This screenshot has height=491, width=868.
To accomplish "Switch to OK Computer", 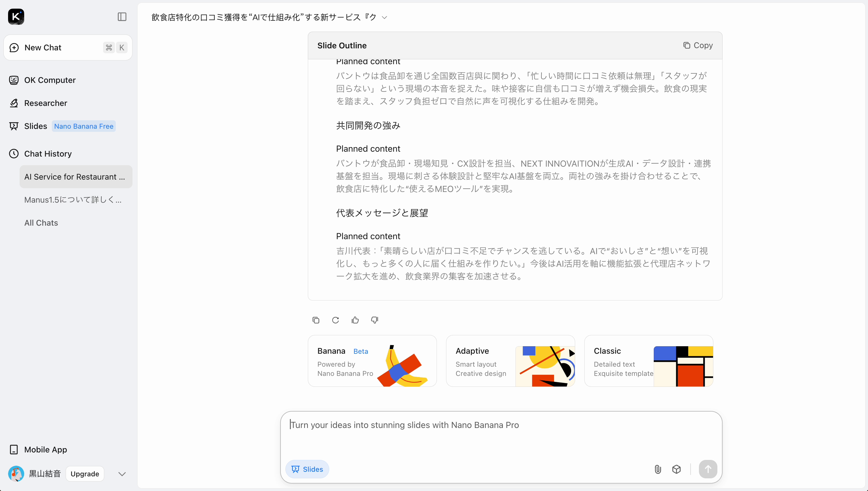I will (50, 80).
